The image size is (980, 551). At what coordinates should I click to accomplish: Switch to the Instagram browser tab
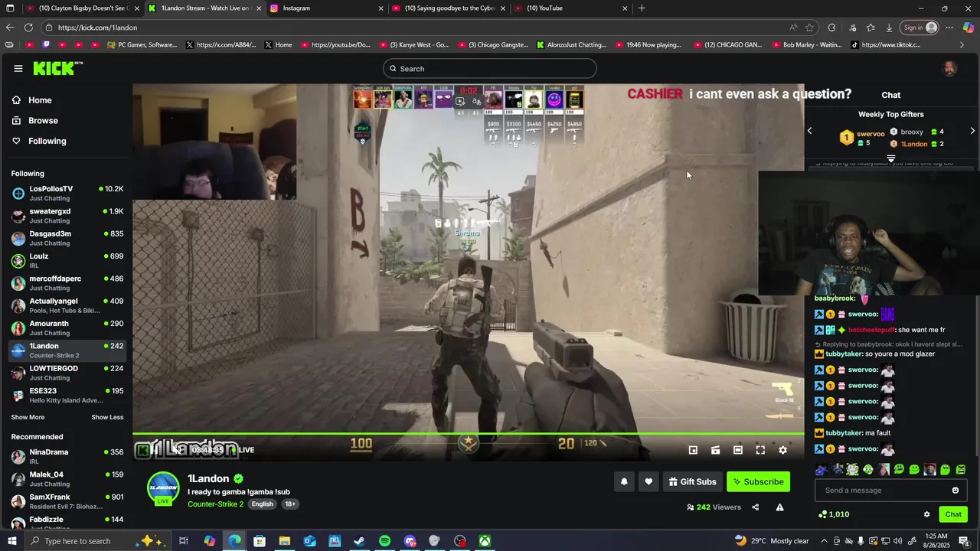click(327, 8)
